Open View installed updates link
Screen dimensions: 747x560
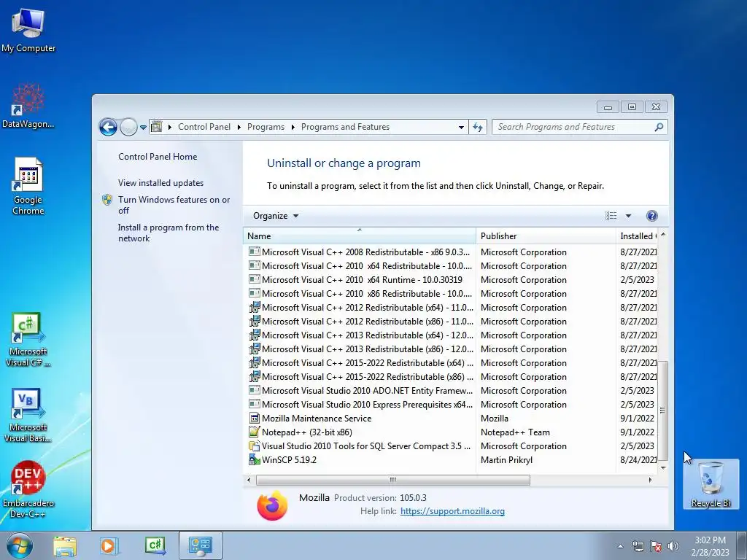point(160,183)
